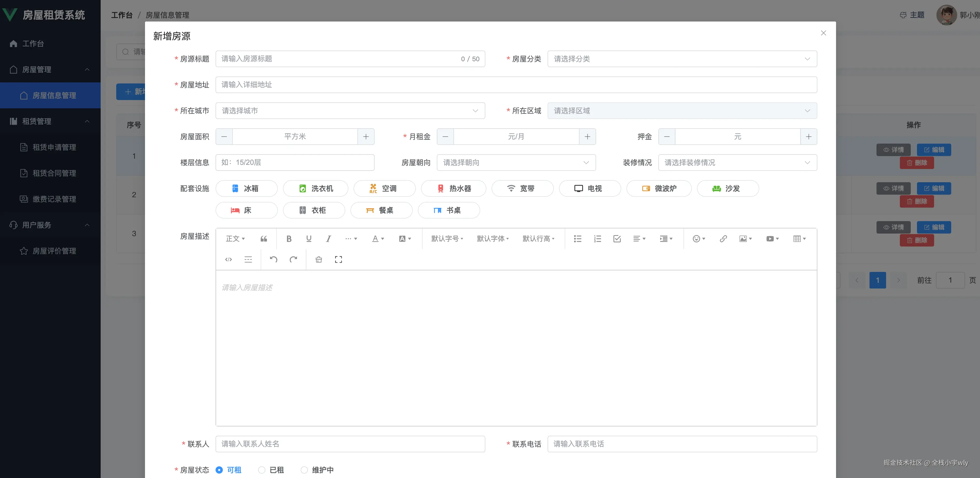The height and width of the screenshot is (478, 980).
Task: Select the 已租 house status radio button
Action: tap(261, 470)
